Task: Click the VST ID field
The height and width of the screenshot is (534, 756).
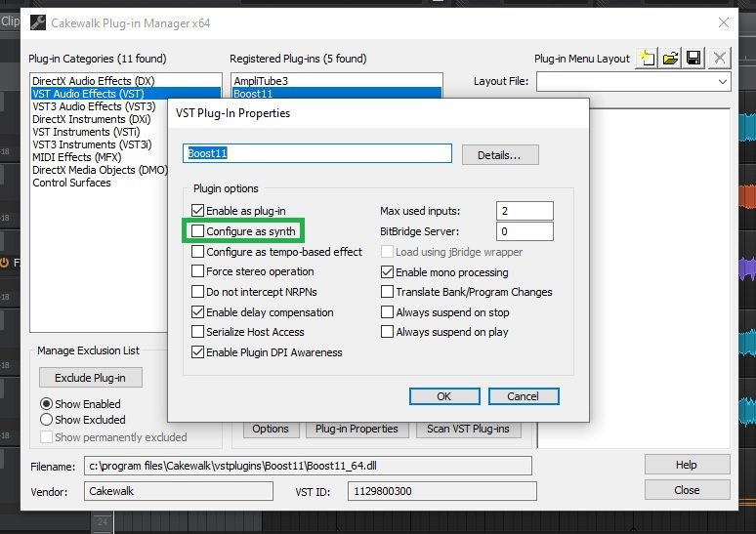Action: (442, 491)
